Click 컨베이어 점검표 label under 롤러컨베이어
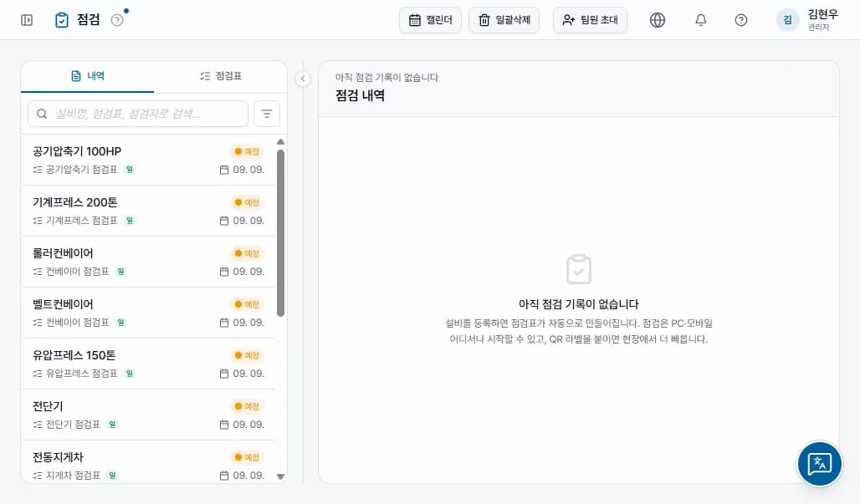 click(77, 272)
